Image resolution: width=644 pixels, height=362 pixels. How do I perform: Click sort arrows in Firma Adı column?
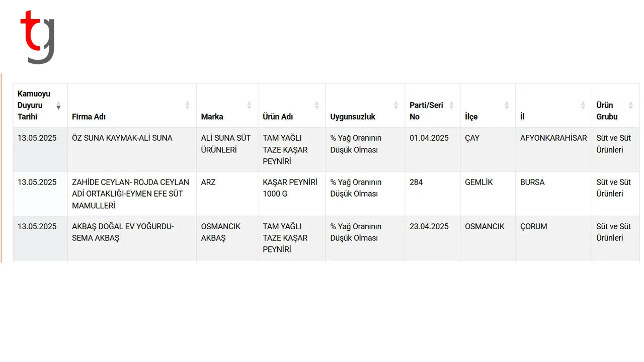pos(187,105)
